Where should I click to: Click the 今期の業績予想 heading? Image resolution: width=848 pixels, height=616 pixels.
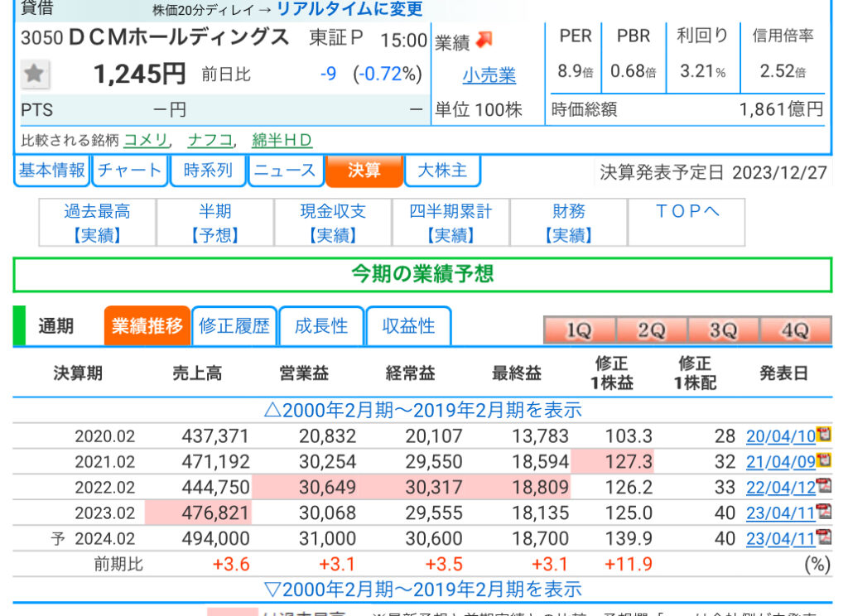(422, 274)
